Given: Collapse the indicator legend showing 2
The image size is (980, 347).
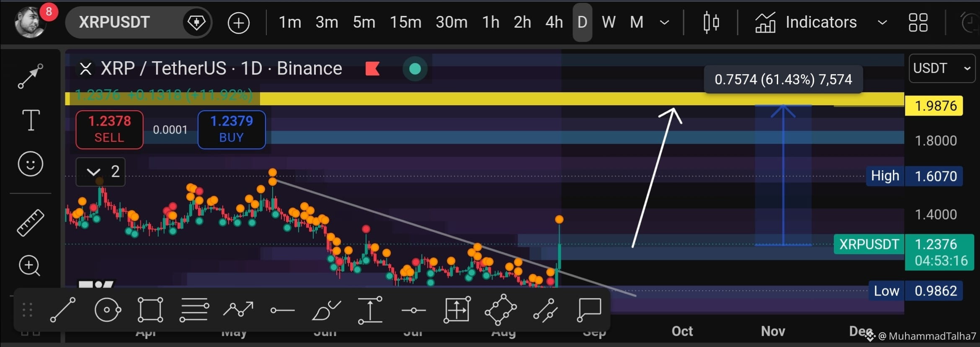Looking at the screenshot, I should click(101, 172).
